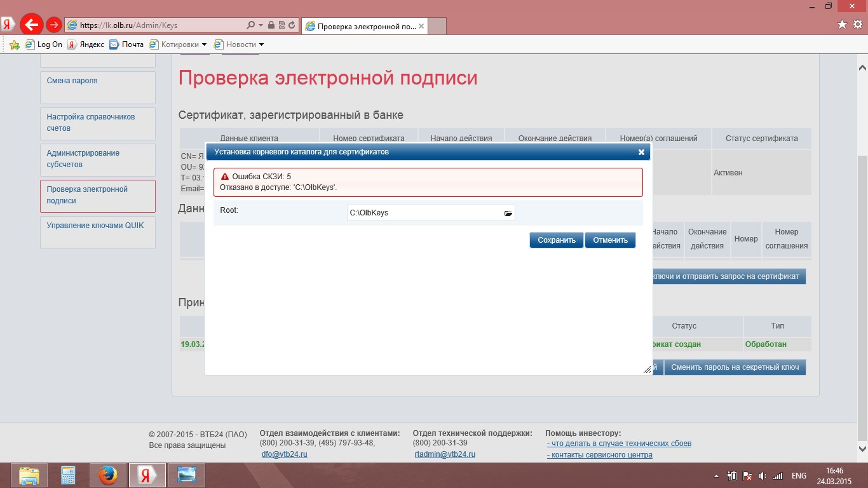868x488 pixels.
Task: Switch to the Проверка электронной подписи browser tab
Action: 362,26
